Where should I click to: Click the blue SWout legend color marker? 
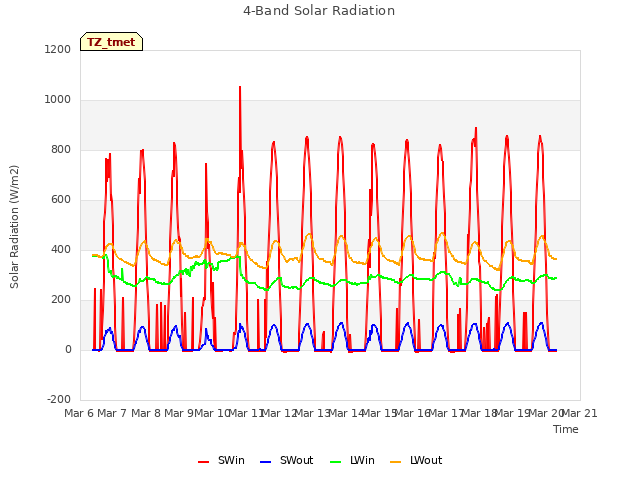coord(265,462)
